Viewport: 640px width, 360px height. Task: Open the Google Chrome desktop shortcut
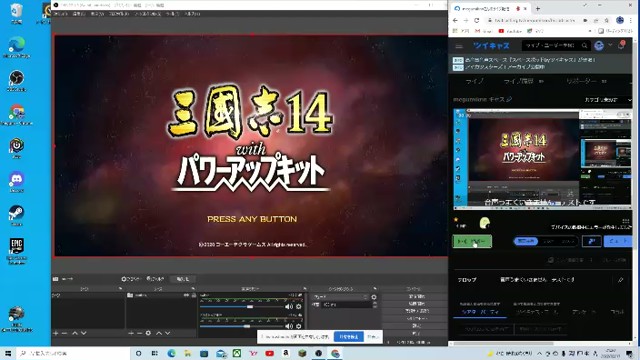pos(16,114)
